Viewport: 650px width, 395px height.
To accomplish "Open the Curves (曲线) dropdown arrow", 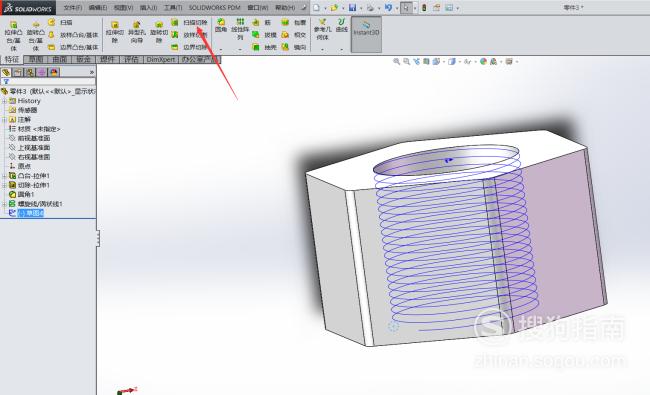I will point(342,50).
